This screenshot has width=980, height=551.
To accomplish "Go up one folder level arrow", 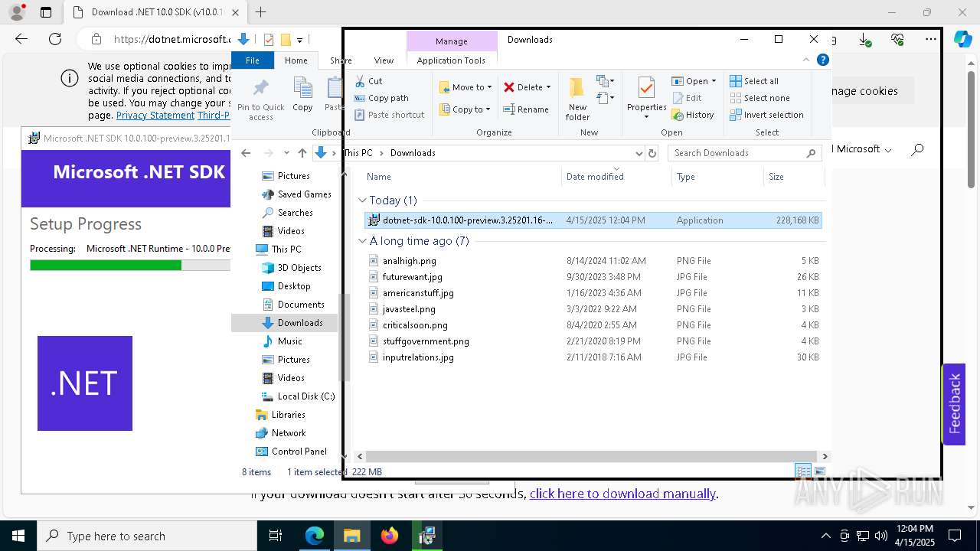I will pyautogui.click(x=302, y=153).
